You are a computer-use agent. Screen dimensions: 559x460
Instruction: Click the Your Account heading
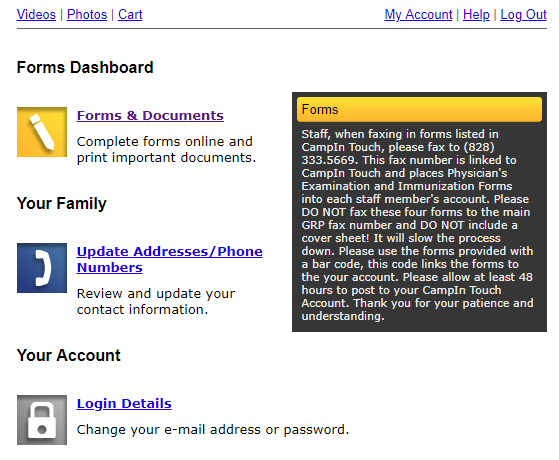tap(68, 355)
